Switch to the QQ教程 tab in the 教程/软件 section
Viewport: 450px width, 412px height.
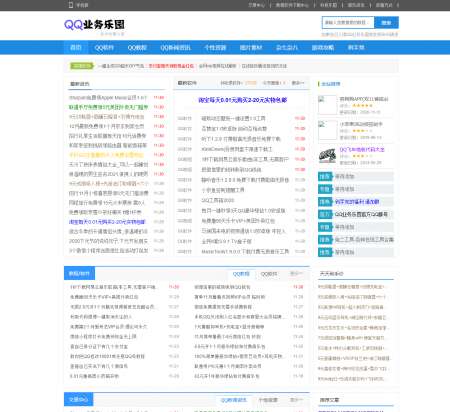point(241,274)
